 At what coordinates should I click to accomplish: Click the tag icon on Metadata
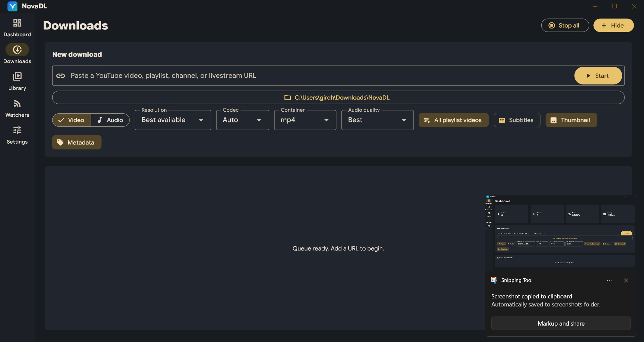(x=60, y=142)
